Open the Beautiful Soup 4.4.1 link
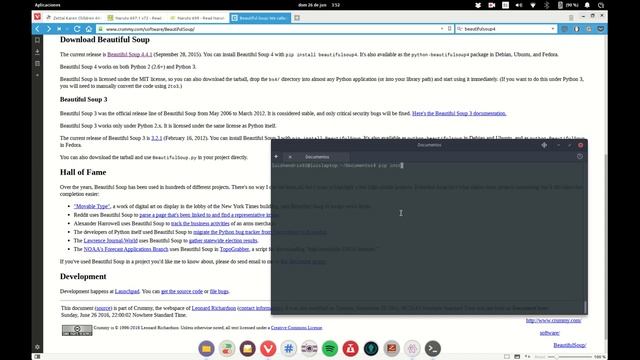This screenshot has width=640, height=360. click(129, 54)
